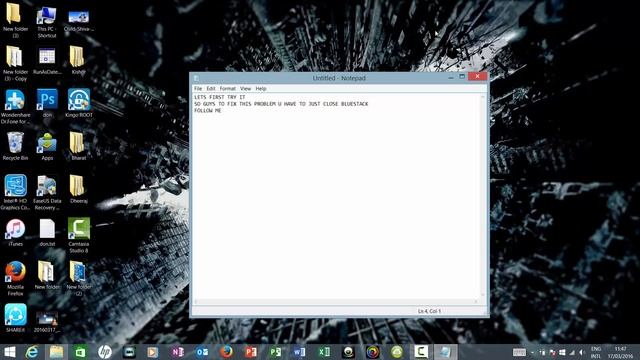Click the 'Ln 4, Col 1' status text
This screenshot has height=360, width=640.
[x=429, y=311]
